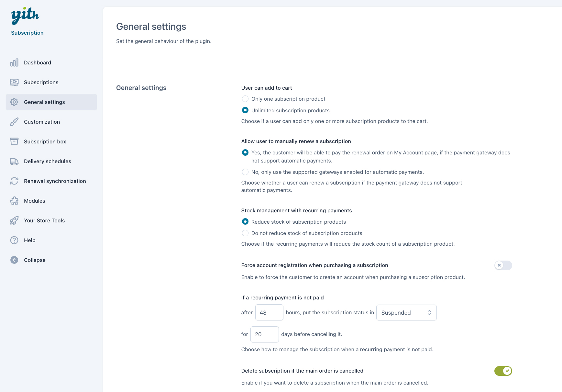This screenshot has width=562, height=392.
Task: Open the General settings menu item
Action: tap(44, 102)
